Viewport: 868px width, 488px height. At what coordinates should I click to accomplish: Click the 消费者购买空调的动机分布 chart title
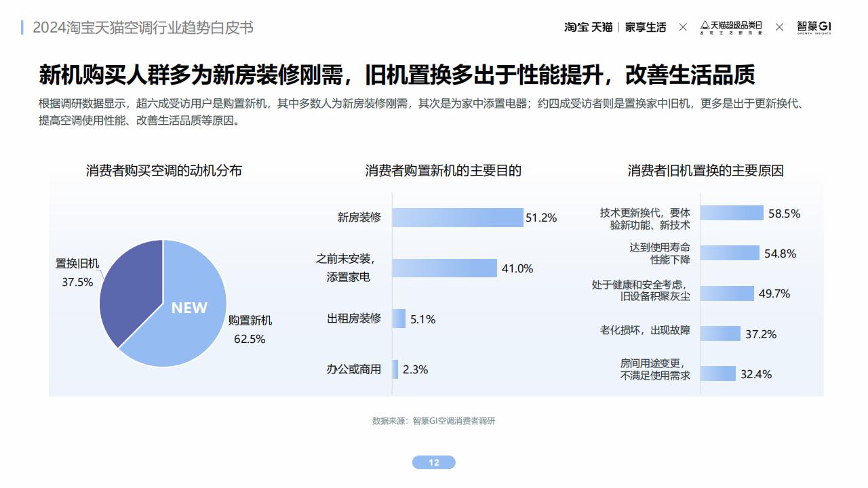(x=164, y=171)
